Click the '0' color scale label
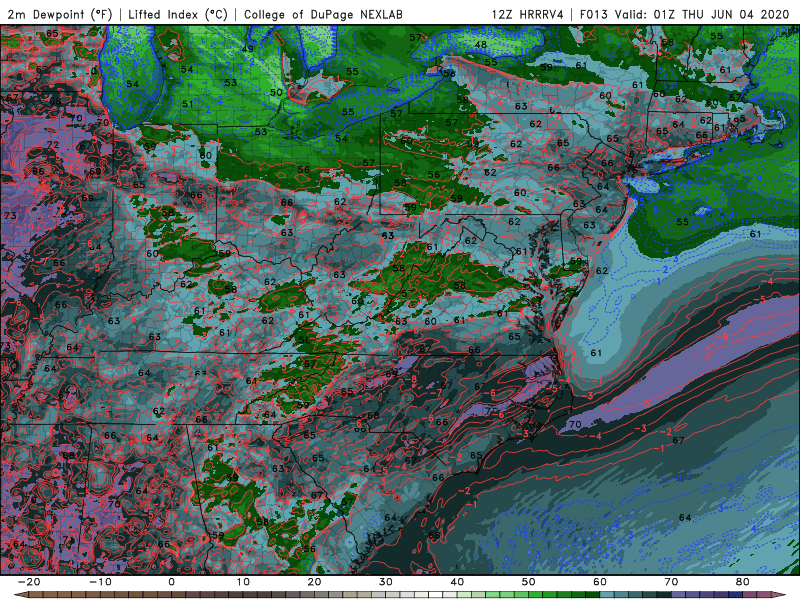800x600 pixels. [x=171, y=582]
